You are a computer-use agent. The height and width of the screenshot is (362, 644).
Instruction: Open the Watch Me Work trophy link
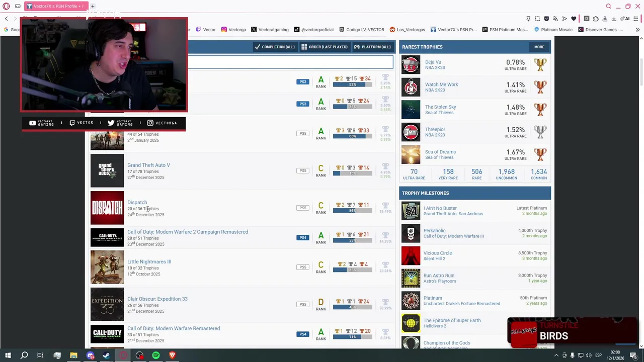441,84
